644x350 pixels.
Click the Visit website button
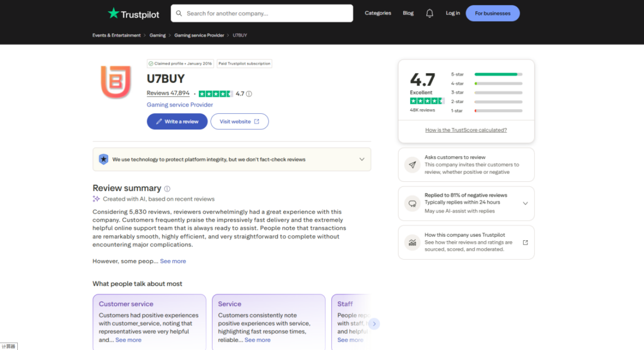coord(239,121)
